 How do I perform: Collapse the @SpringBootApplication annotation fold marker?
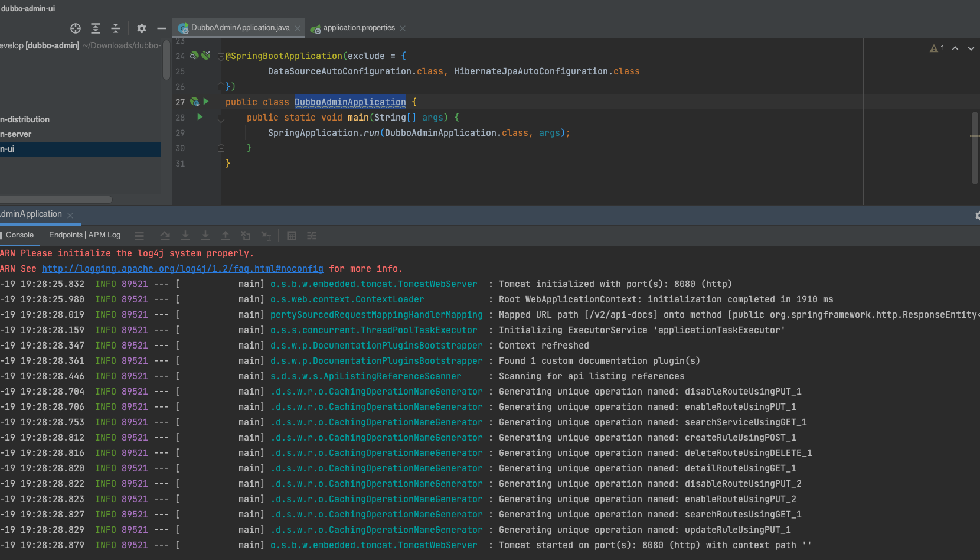point(221,56)
